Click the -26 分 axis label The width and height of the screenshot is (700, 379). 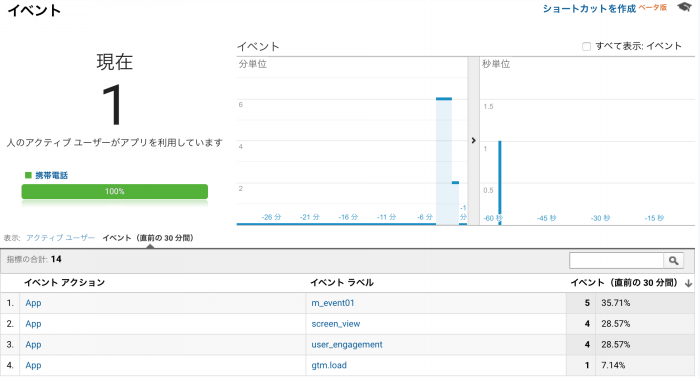(x=271, y=217)
